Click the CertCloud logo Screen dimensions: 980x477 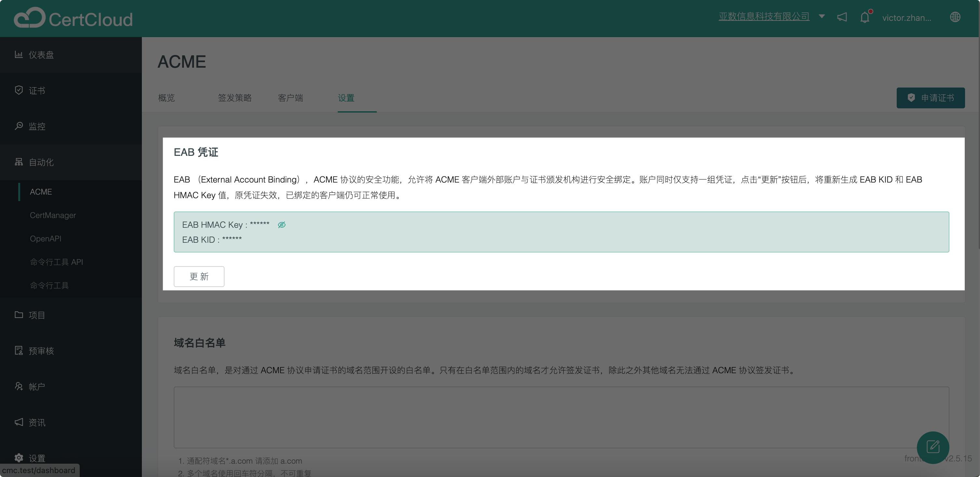tap(74, 18)
